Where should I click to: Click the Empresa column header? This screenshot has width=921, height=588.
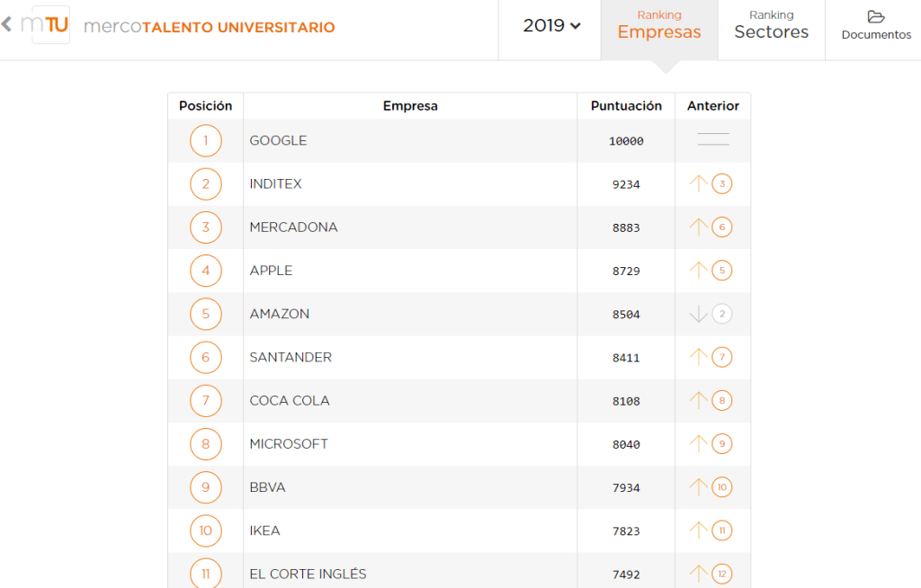tap(410, 106)
